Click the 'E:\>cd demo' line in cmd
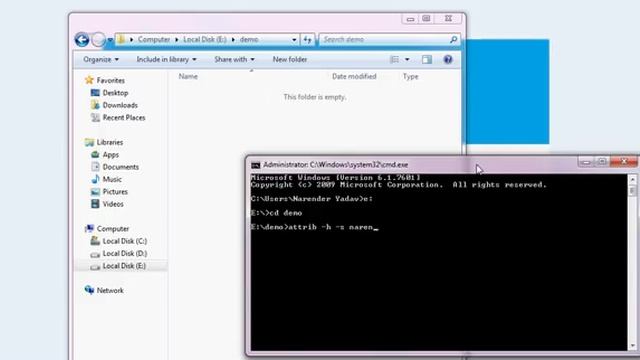 coord(276,213)
